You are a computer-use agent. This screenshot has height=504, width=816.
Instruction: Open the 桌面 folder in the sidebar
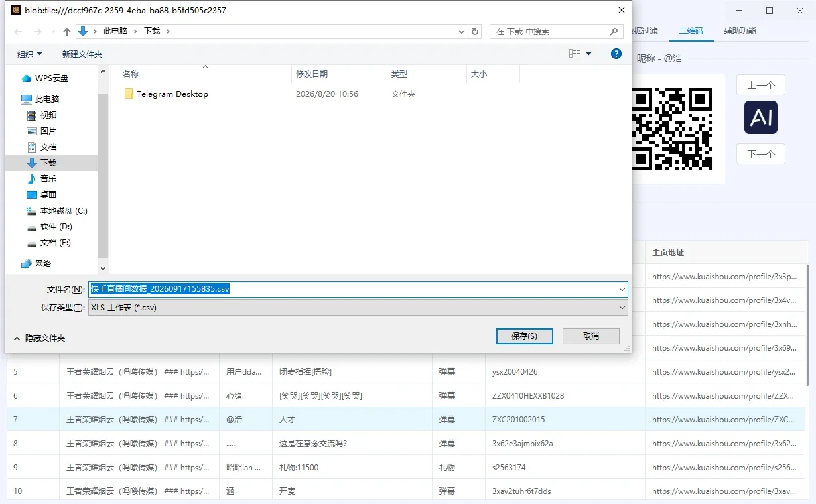[x=48, y=195]
